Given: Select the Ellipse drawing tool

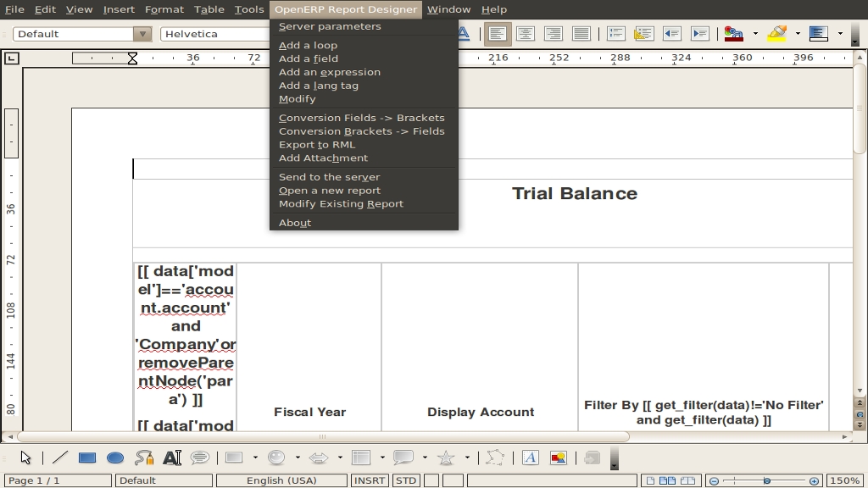Looking at the screenshot, I should [x=115, y=457].
